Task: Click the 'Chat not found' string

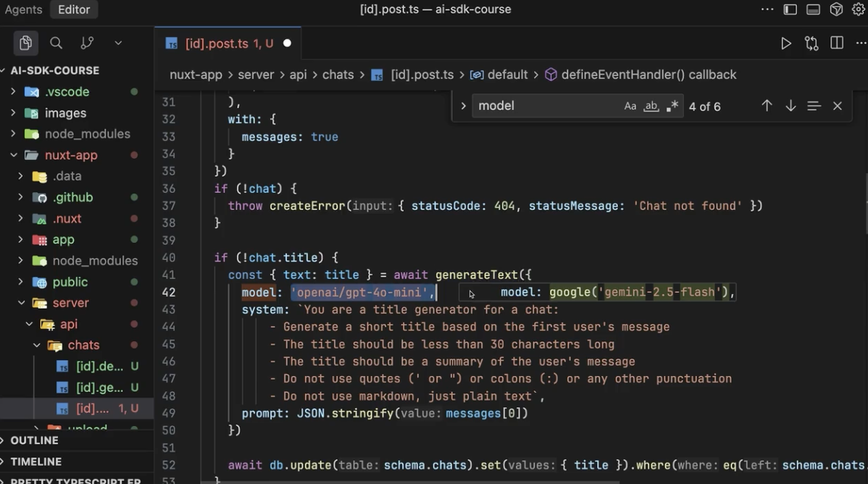Action: tap(688, 206)
